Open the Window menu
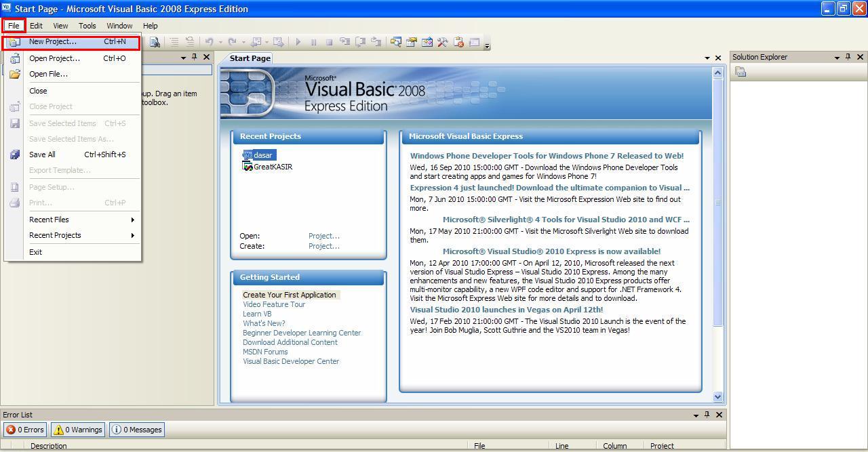This screenshot has height=452, width=868. (x=119, y=26)
